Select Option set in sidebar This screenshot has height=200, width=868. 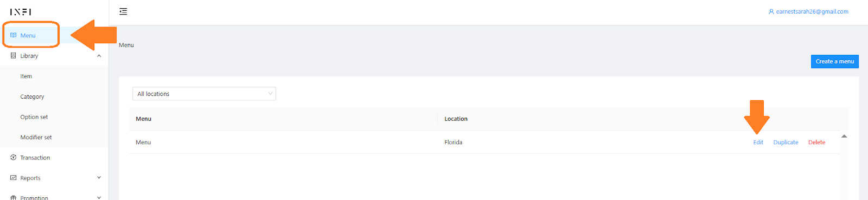pos(34,117)
